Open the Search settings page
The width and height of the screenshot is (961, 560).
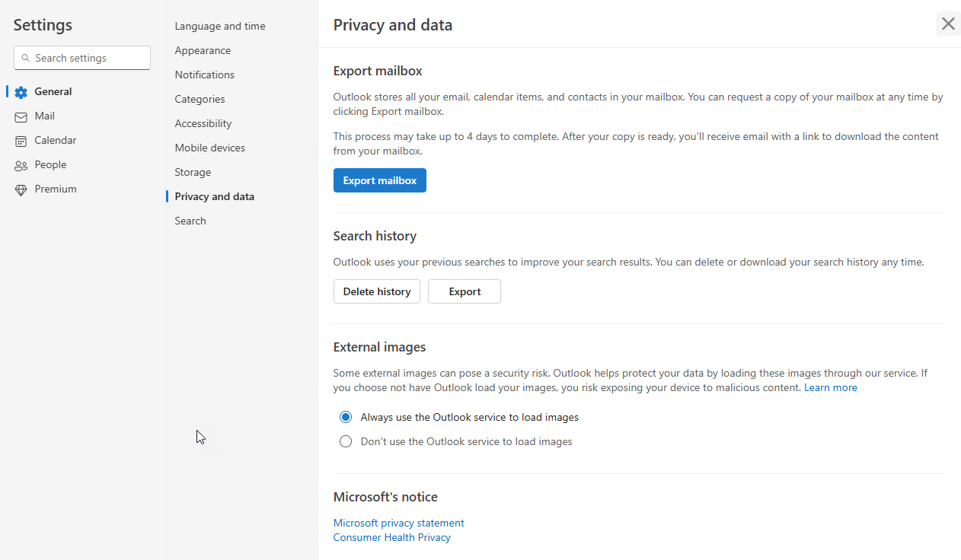pyautogui.click(x=190, y=221)
